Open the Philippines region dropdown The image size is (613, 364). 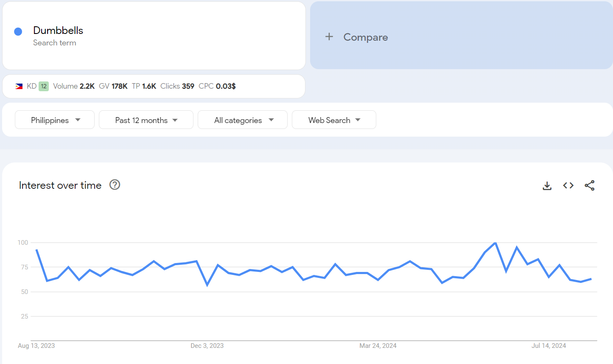tap(55, 120)
